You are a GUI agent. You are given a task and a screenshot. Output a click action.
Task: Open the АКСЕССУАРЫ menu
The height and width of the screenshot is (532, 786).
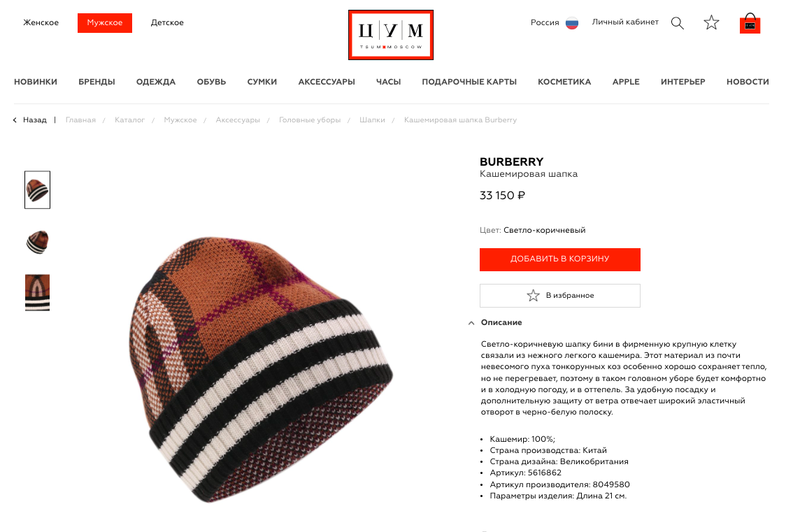(x=327, y=82)
